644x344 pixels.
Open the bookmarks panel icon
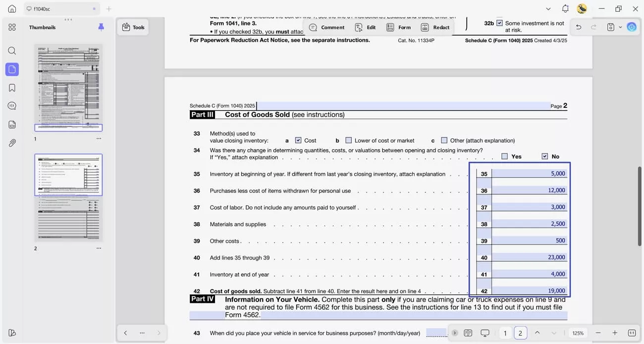click(x=12, y=88)
